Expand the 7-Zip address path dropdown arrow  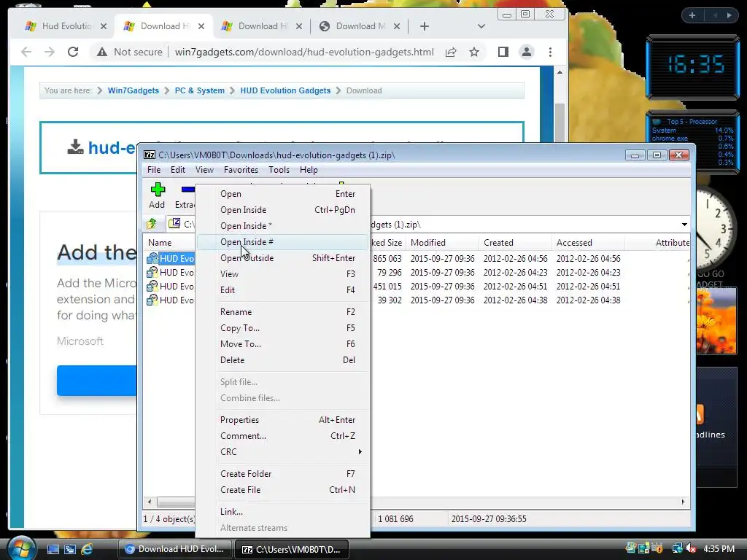click(x=684, y=225)
